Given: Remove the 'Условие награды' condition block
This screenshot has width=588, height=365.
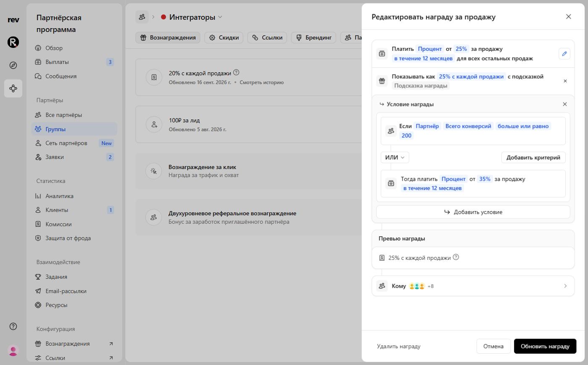Looking at the screenshot, I should click(564, 104).
